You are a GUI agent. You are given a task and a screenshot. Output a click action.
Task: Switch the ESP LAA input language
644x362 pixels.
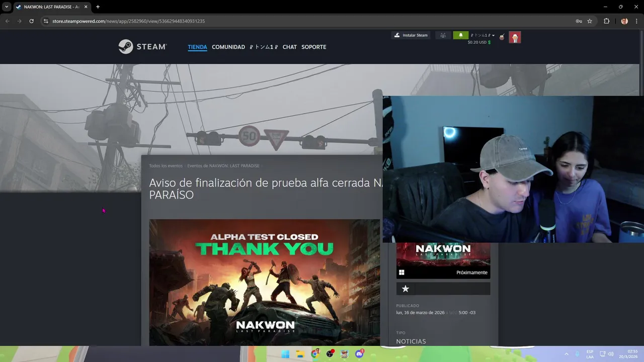pos(590,354)
